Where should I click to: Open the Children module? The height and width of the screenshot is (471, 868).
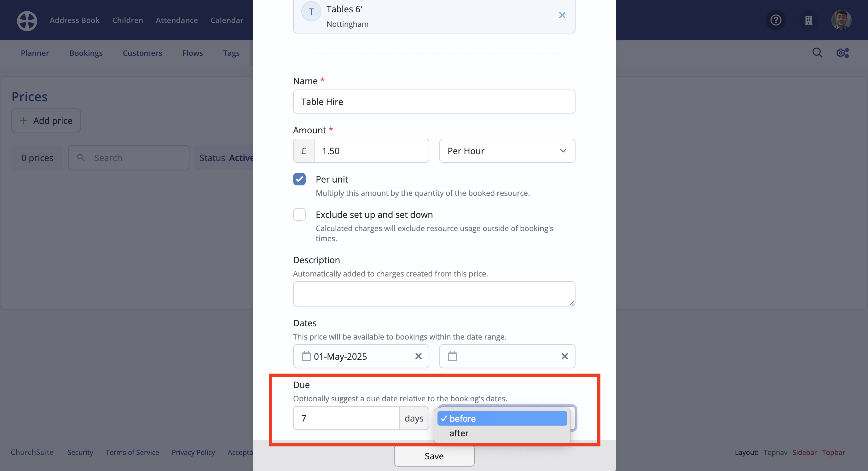coord(127,20)
